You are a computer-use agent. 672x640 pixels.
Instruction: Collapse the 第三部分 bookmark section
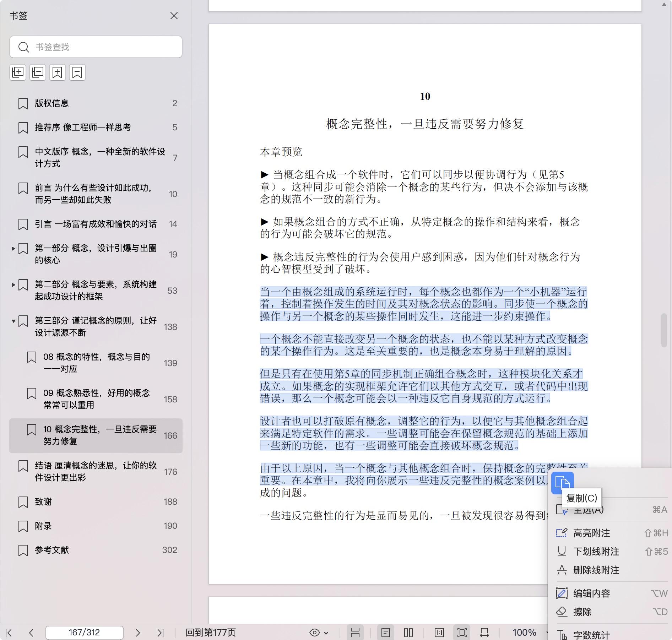coord(13,321)
